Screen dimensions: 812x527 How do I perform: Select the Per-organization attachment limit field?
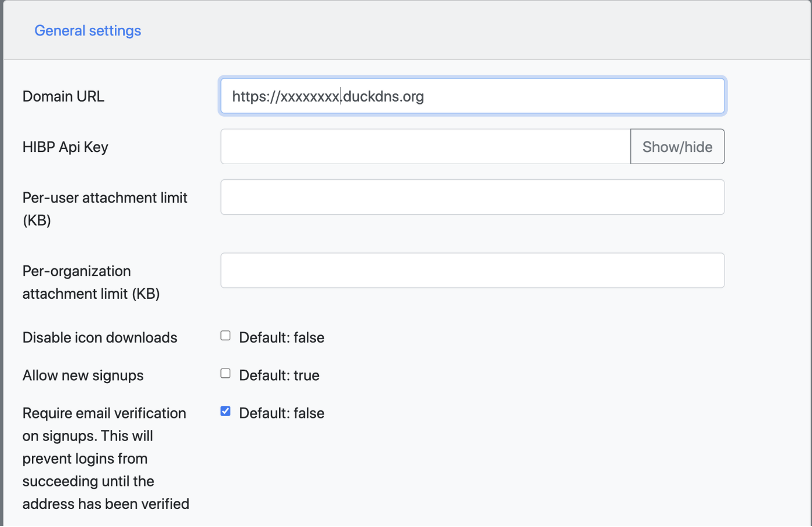pyautogui.click(x=472, y=270)
